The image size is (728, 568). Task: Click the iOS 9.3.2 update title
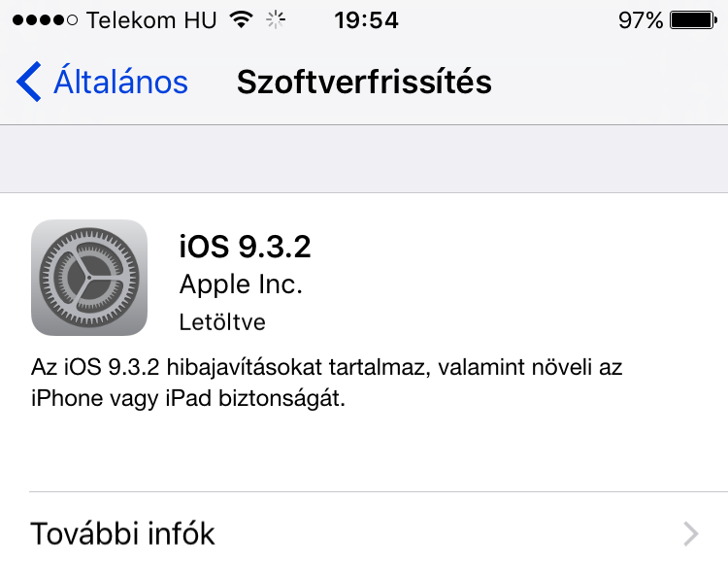coord(246,247)
